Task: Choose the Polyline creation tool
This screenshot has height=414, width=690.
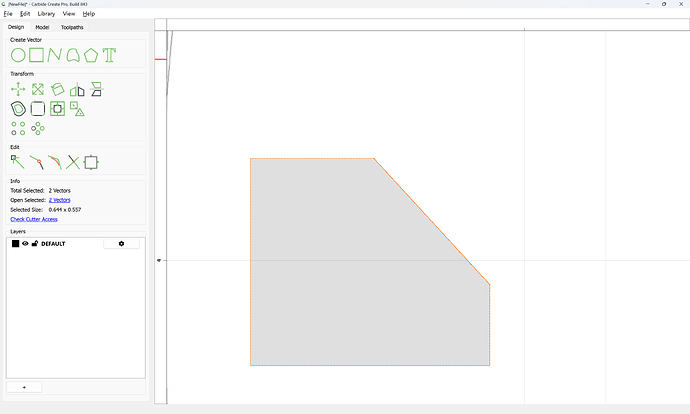Action: click(55, 55)
